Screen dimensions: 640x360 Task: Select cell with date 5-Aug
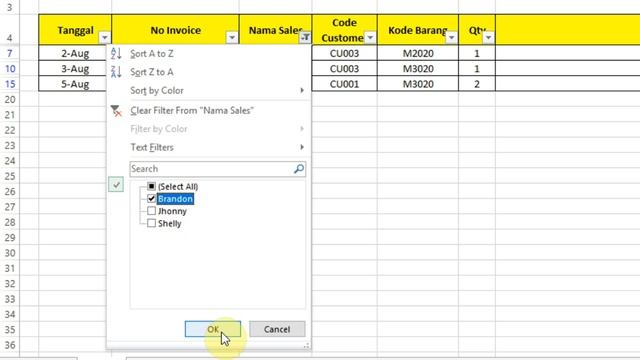[x=75, y=84]
